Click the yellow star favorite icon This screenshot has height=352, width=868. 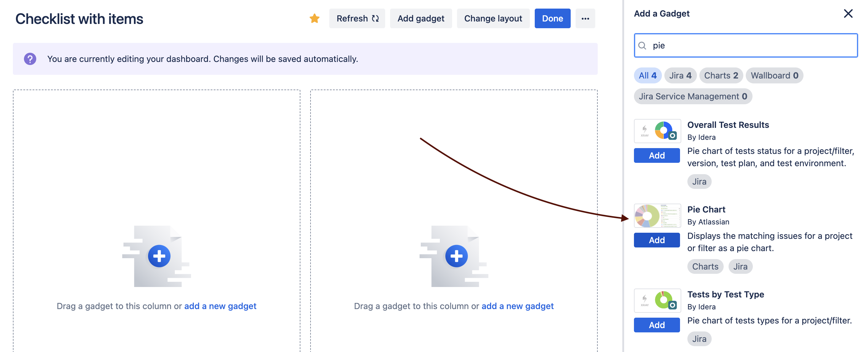pos(314,18)
